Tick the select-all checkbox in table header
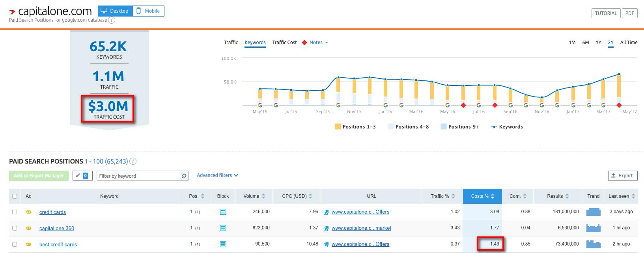Viewport: 644px width, 253px height. point(15,196)
